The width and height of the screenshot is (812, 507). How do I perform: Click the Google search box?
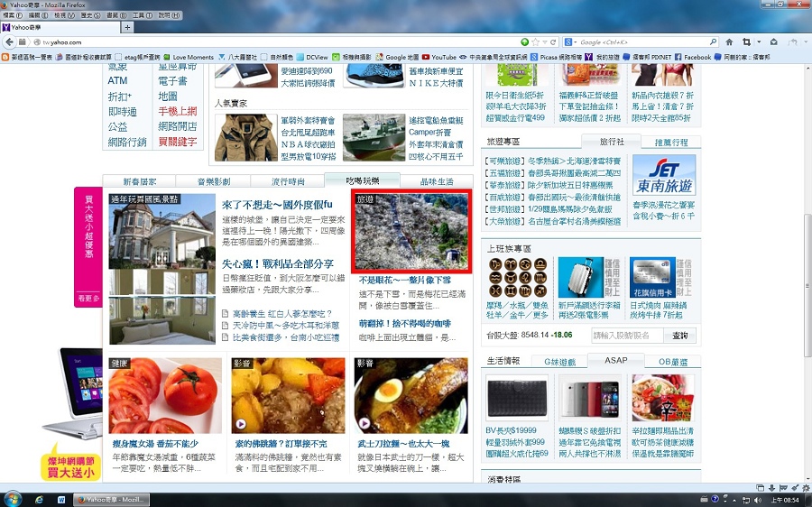[642, 41]
